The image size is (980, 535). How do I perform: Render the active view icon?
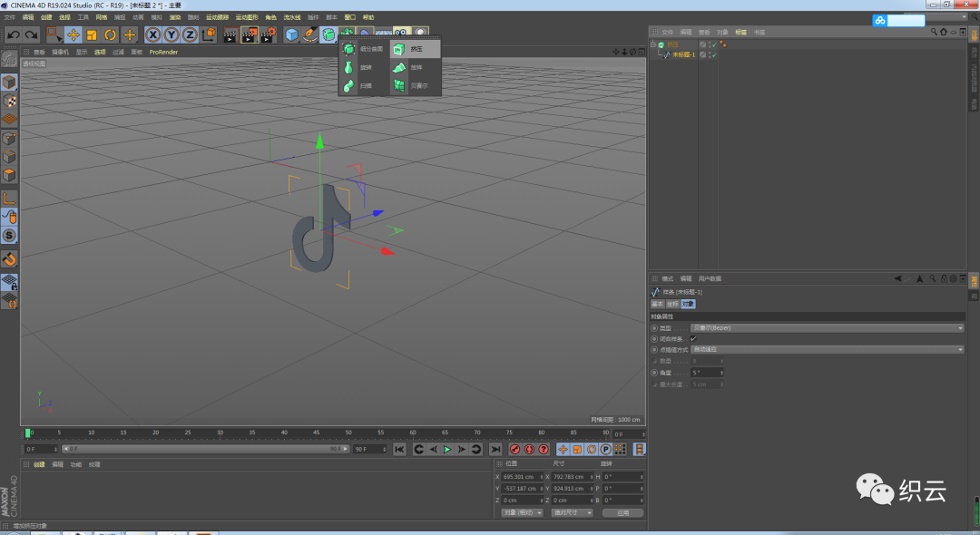click(x=230, y=35)
